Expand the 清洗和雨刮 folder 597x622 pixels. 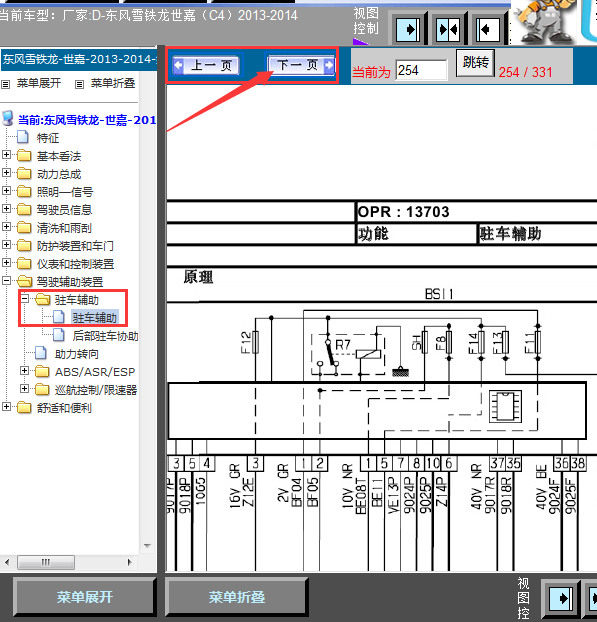tap(6, 227)
